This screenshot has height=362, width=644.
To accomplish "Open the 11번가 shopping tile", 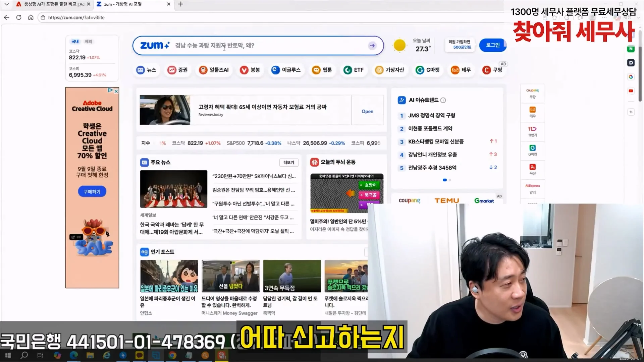I will (x=533, y=131).
